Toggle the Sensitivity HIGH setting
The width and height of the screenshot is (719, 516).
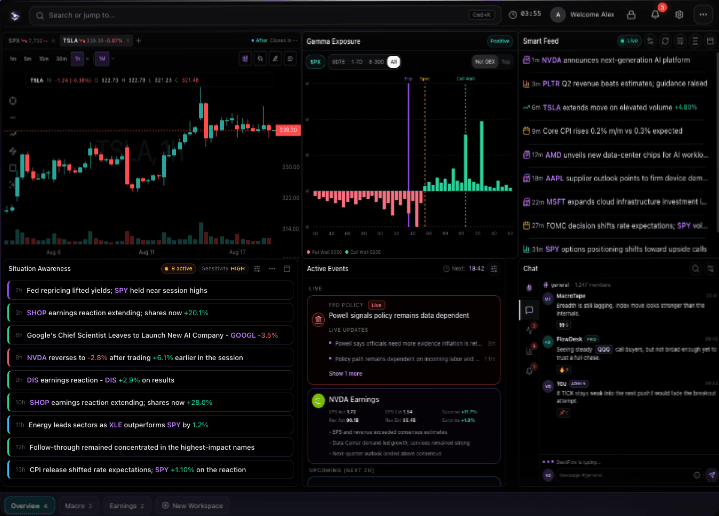[223, 269]
